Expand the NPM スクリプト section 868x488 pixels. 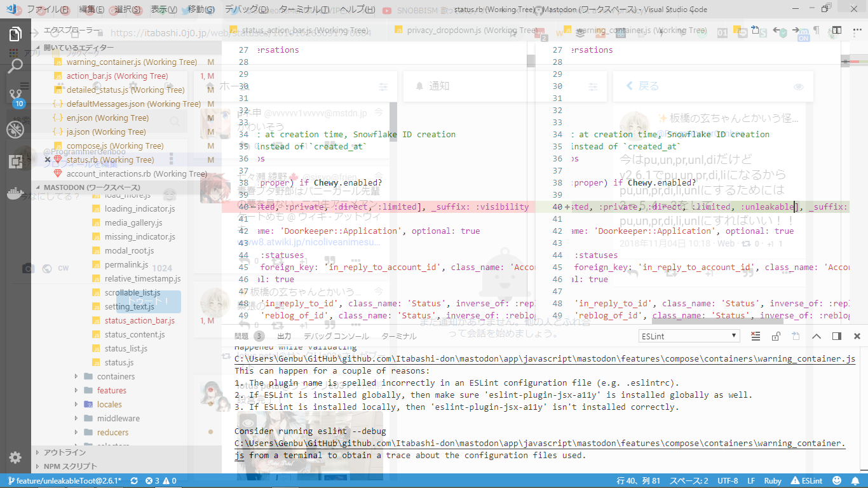pyautogui.click(x=71, y=466)
